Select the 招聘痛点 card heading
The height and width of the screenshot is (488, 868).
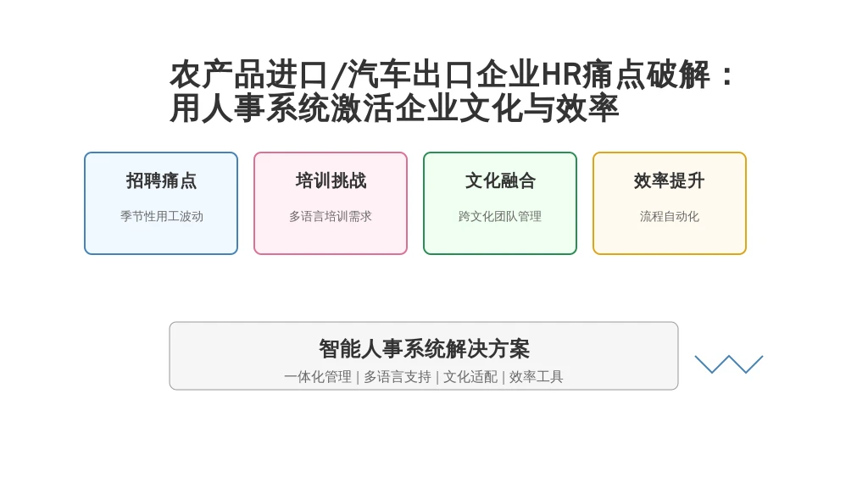pos(161,180)
